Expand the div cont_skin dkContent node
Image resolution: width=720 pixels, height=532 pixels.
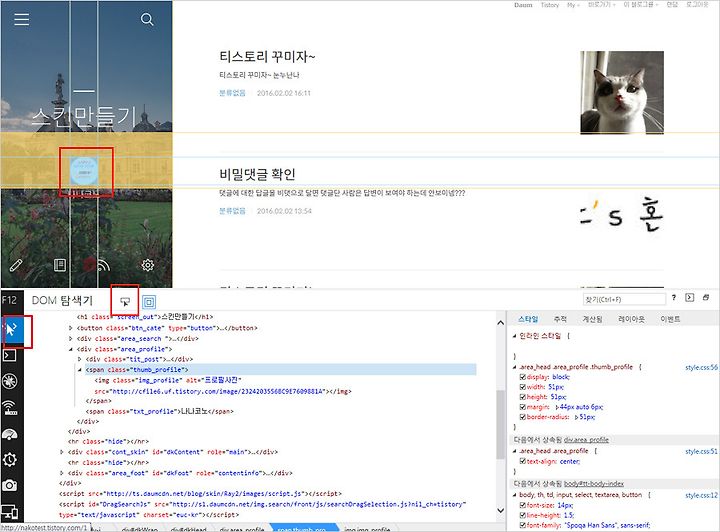pyautogui.click(x=62, y=452)
